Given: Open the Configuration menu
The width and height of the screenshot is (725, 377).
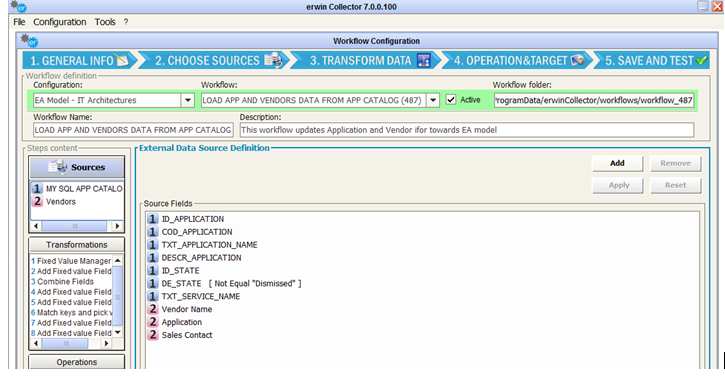Looking at the screenshot, I should 60,22.
